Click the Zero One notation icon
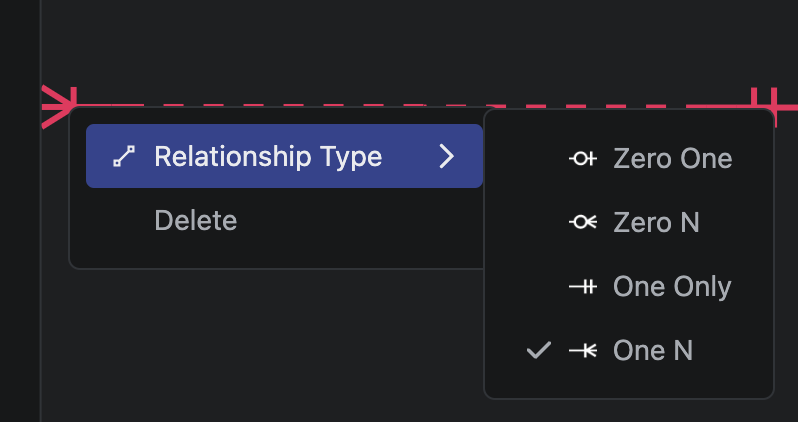 click(583, 159)
